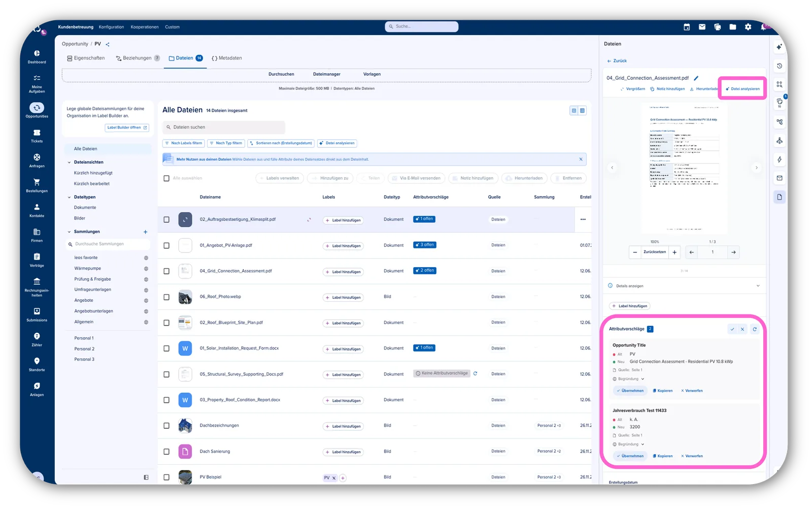The height and width of the screenshot is (508, 812).
Task: Go to next preview page arrow
Action: 733,252
